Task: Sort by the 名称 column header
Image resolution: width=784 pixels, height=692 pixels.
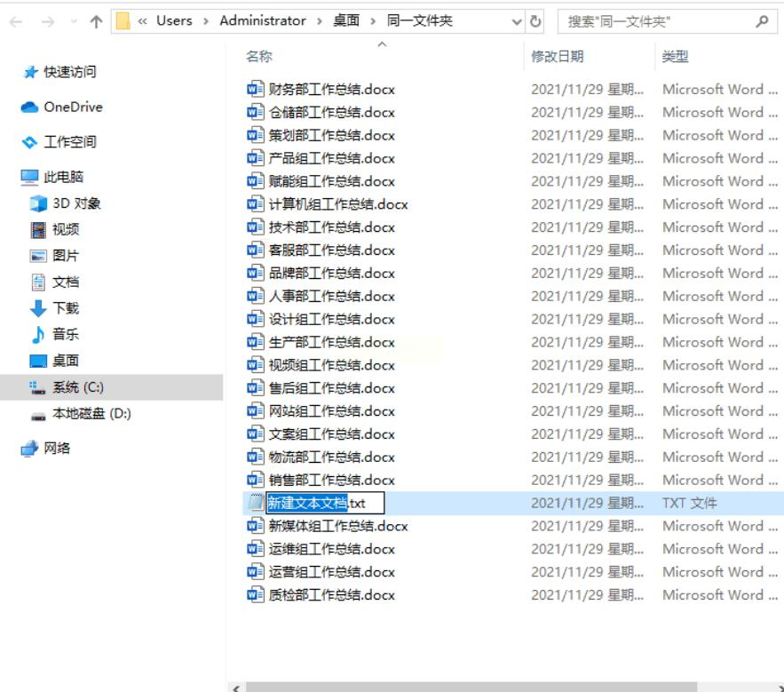Action: click(x=259, y=57)
